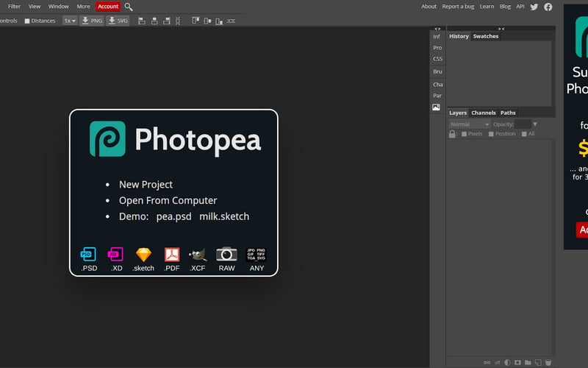Open the milk.sketch demo file

(x=224, y=216)
